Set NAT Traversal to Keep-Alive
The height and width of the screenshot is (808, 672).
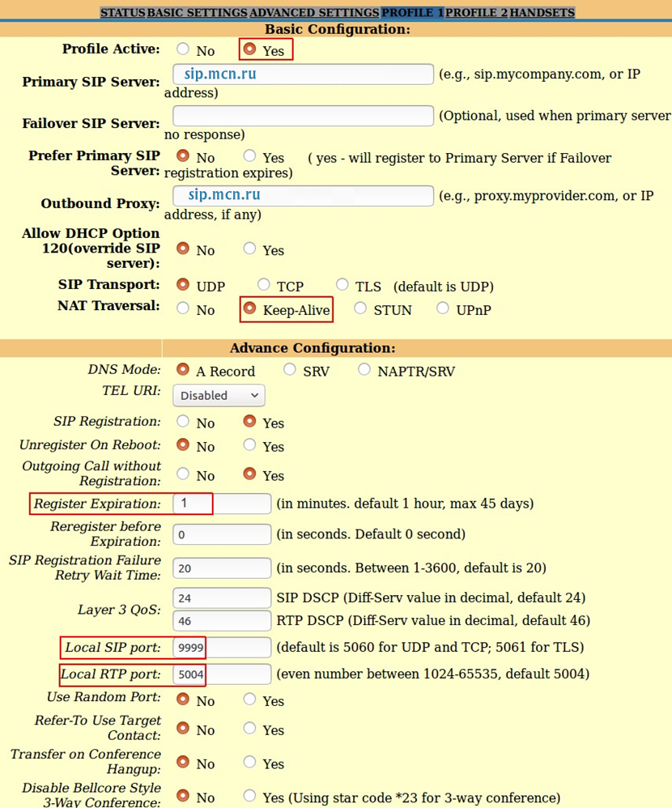tap(249, 308)
